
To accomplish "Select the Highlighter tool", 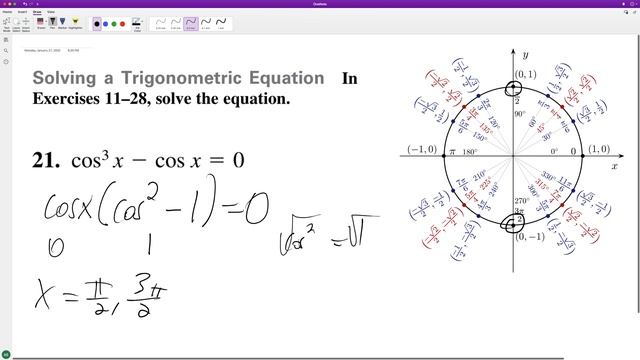I will point(75,22).
